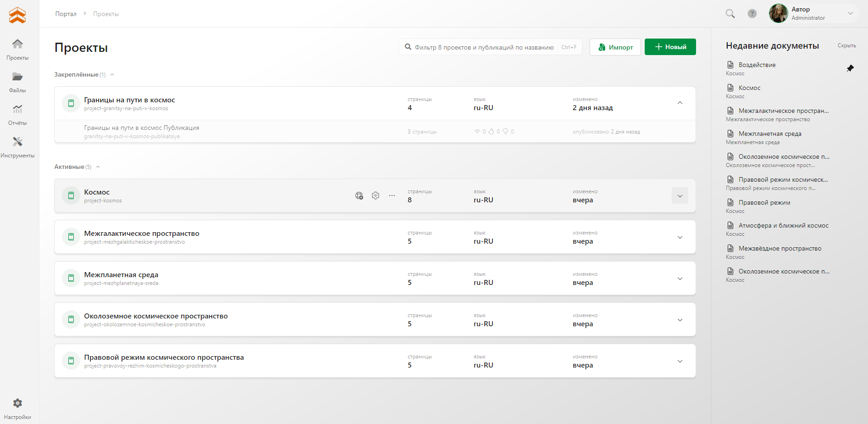The width and height of the screenshot is (868, 424).
Task: Expand the Межгалактическое пространство project row
Action: pyautogui.click(x=680, y=237)
